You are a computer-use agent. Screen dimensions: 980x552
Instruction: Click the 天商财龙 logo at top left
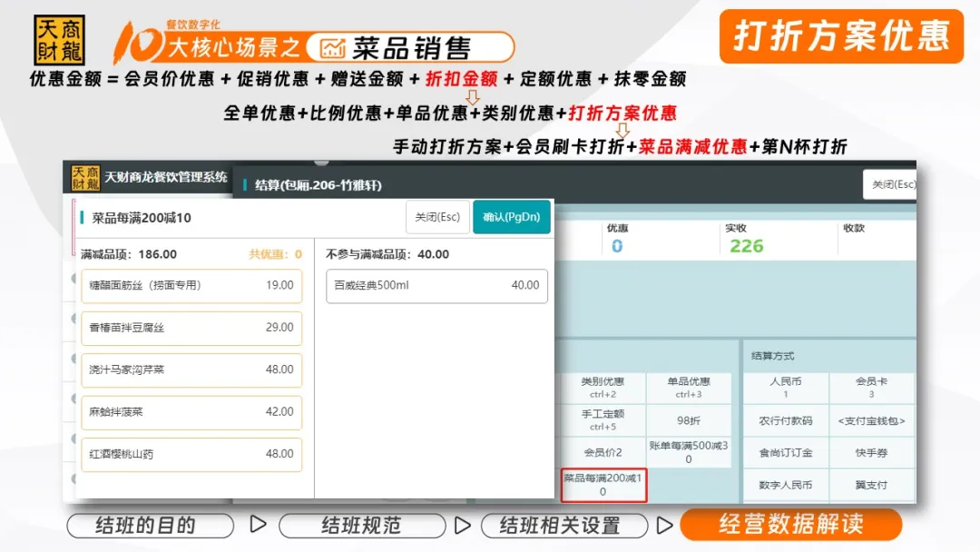(58, 40)
